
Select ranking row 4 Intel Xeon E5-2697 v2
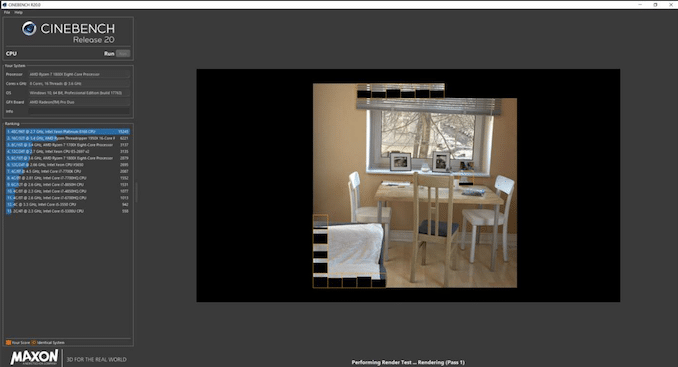[67, 152]
